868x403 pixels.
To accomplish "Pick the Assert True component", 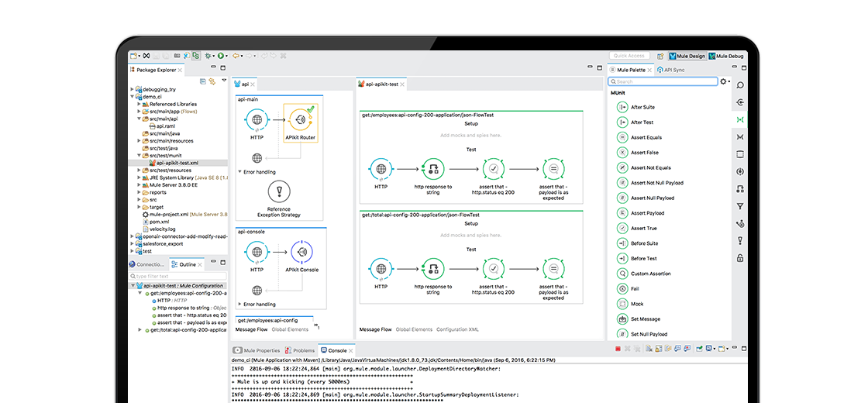I will click(x=622, y=228).
